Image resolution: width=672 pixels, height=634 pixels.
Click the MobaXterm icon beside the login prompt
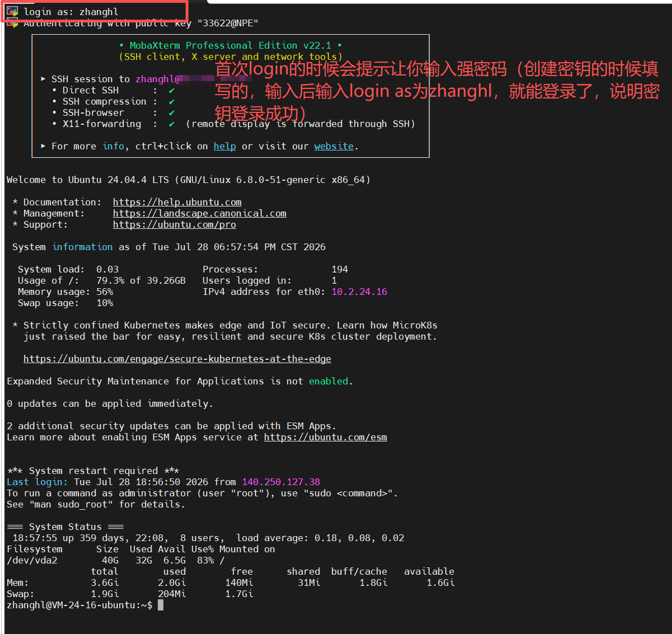12,11
